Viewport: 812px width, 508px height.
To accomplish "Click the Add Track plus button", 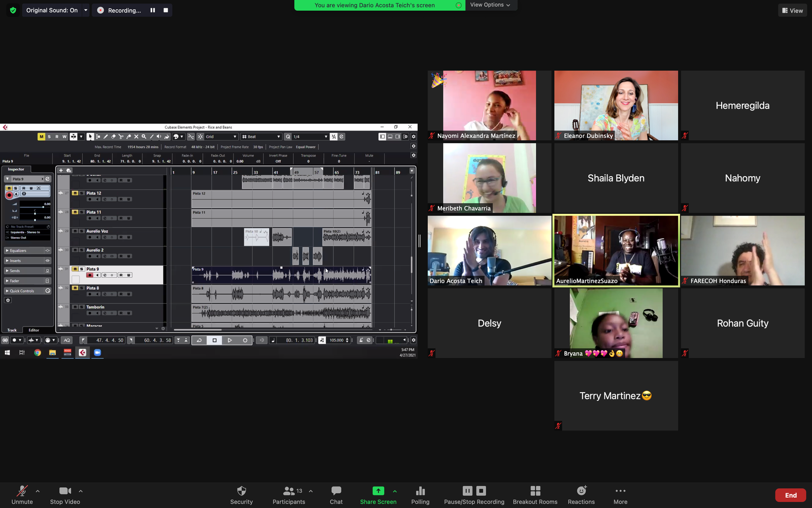I will (61, 171).
